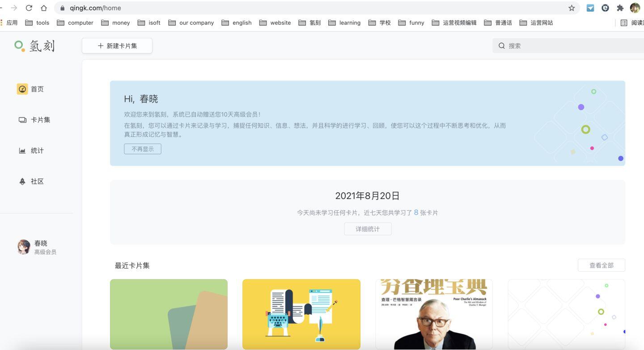Click the browser home icon
Screen dimensions: 644x350
point(44,8)
